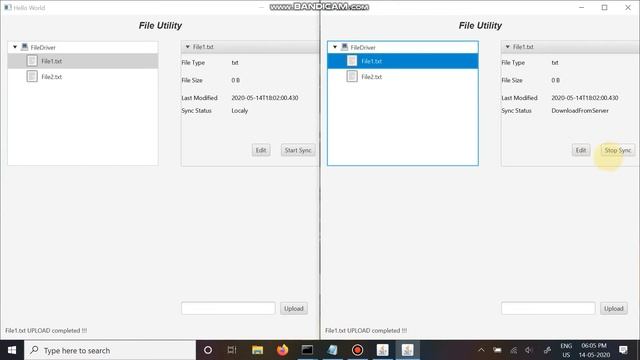Collapse File1.txt details pane in left window
The width and height of the screenshot is (640, 360).
point(187,47)
